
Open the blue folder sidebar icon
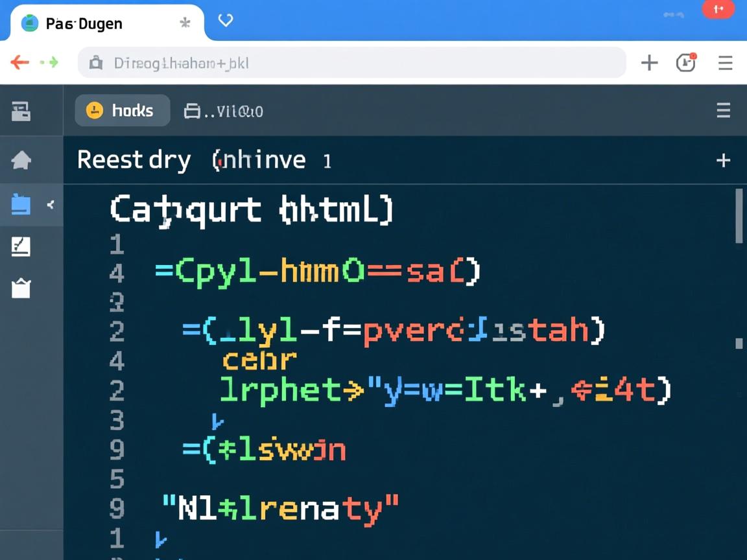[21, 205]
